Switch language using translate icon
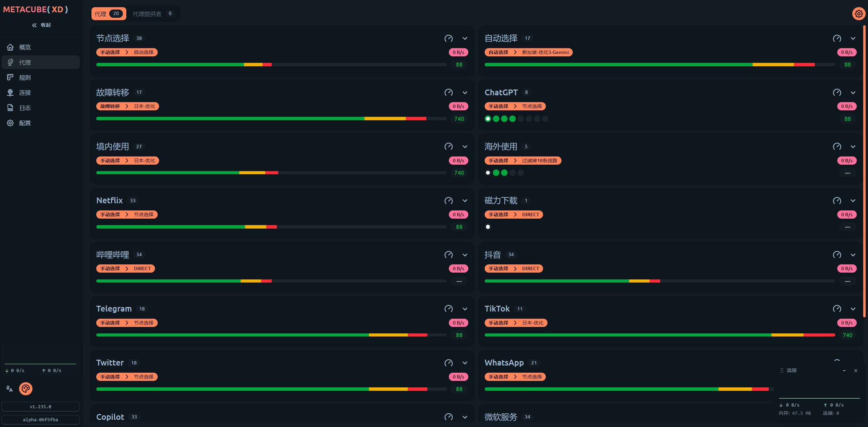This screenshot has height=427, width=868. 10,389
